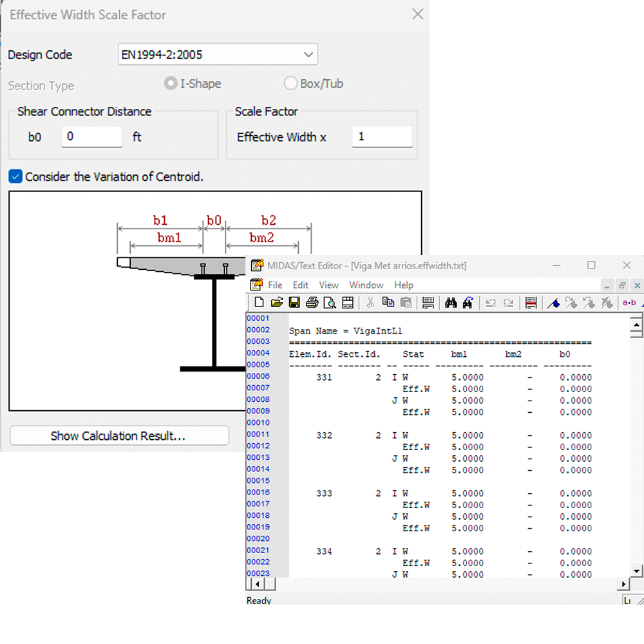The image size is (644, 644).
Task: Click the 'b0' column header in the text
Action: pos(565,354)
